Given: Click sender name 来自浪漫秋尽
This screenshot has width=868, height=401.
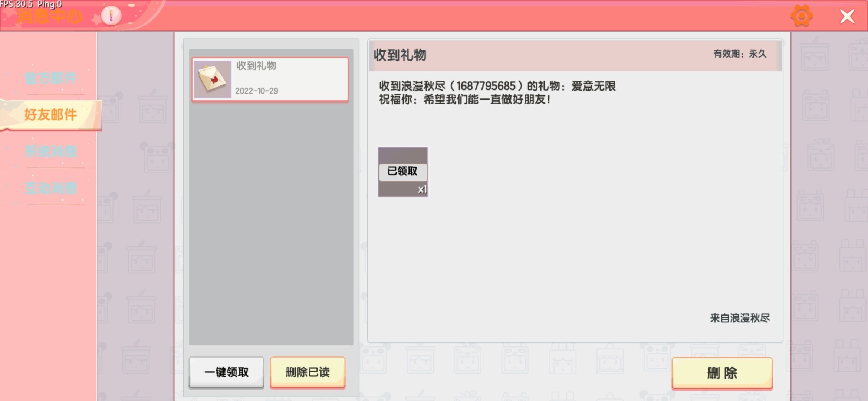Looking at the screenshot, I should point(740,318).
